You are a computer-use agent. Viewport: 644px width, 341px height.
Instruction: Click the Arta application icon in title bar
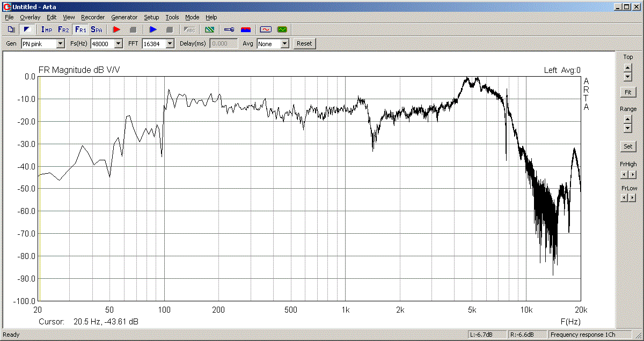point(7,6)
